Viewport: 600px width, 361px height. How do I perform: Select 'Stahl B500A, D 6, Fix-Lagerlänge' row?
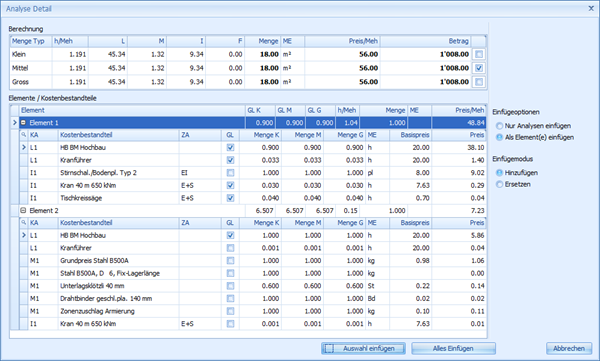coord(253,273)
